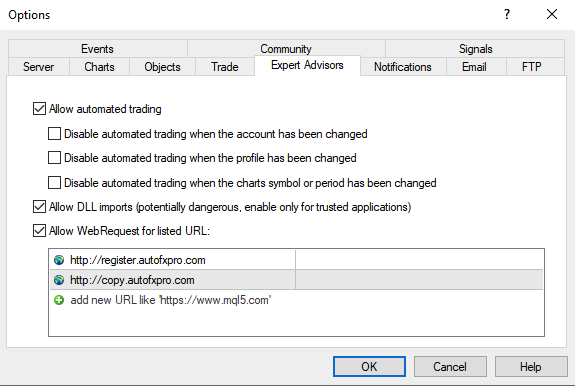Open the Community tab
Viewport: 575px width, 386px height.
286,49
